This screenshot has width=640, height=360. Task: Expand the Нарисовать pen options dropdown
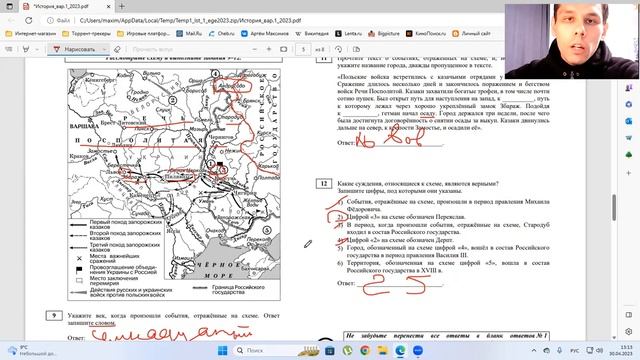coord(104,49)
